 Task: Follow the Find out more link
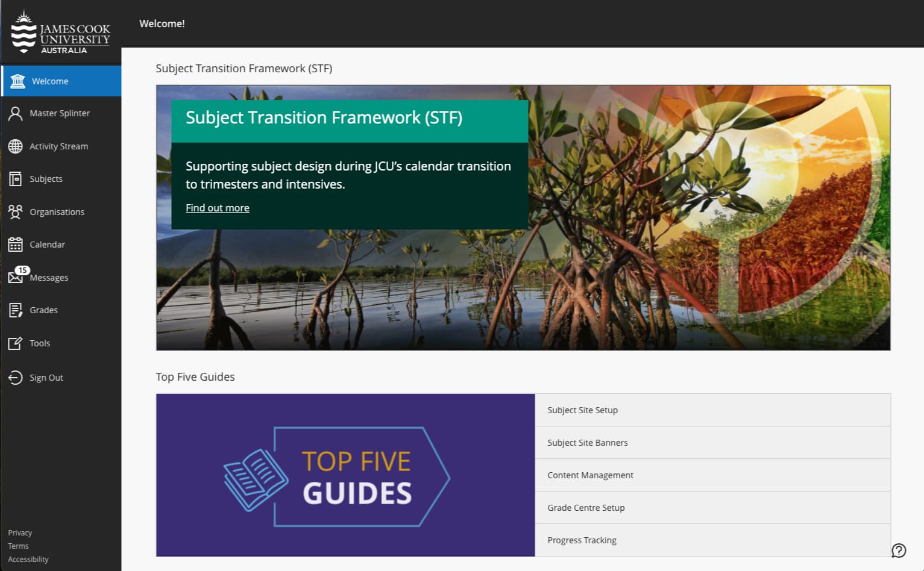tap(217, 208)
